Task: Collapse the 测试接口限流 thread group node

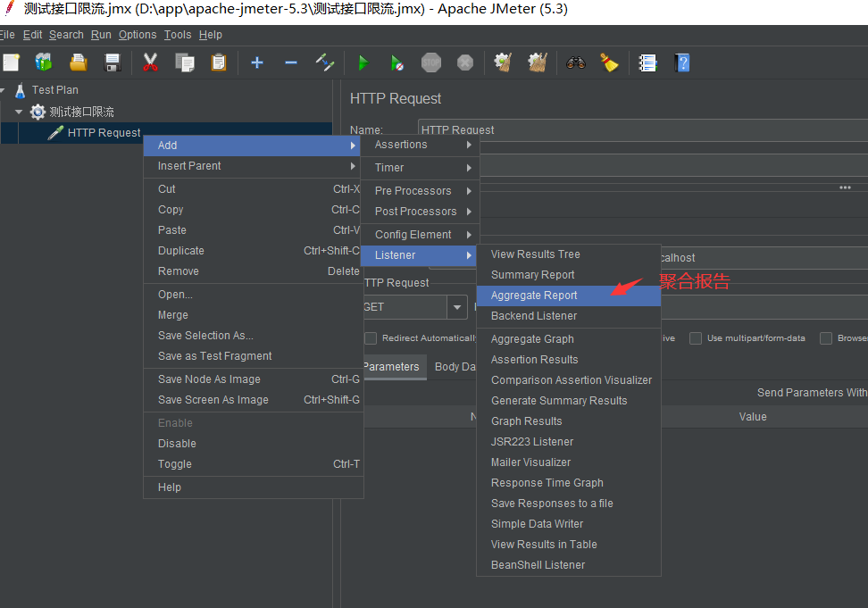Action: (x=19, y=112)
